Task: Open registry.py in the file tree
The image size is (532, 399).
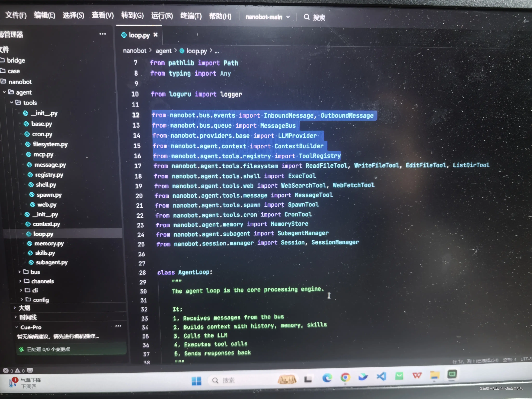Action: point(49,175)
